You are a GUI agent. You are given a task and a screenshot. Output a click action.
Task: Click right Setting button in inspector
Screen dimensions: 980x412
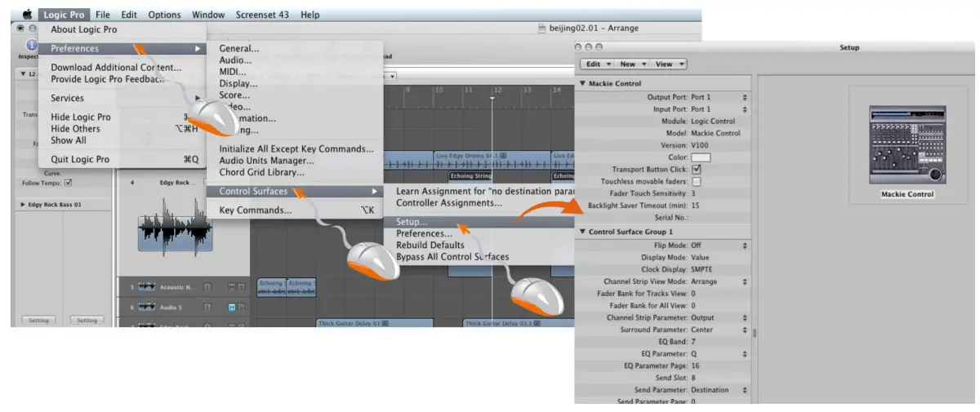[x=87, y=321]
